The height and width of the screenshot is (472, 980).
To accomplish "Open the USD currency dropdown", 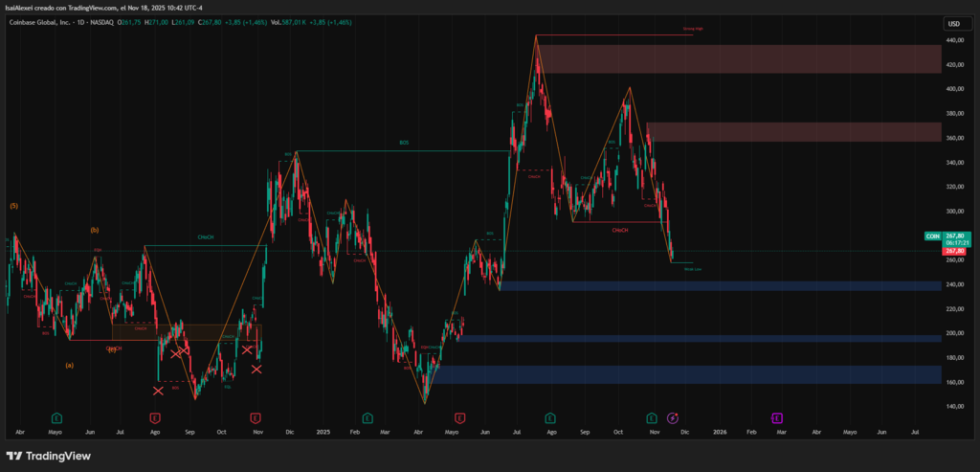I will click(x=953, y=23).
